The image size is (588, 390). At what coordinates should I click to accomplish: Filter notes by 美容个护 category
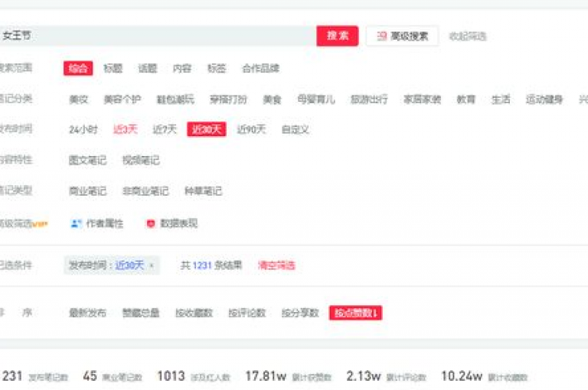(122, 99)
